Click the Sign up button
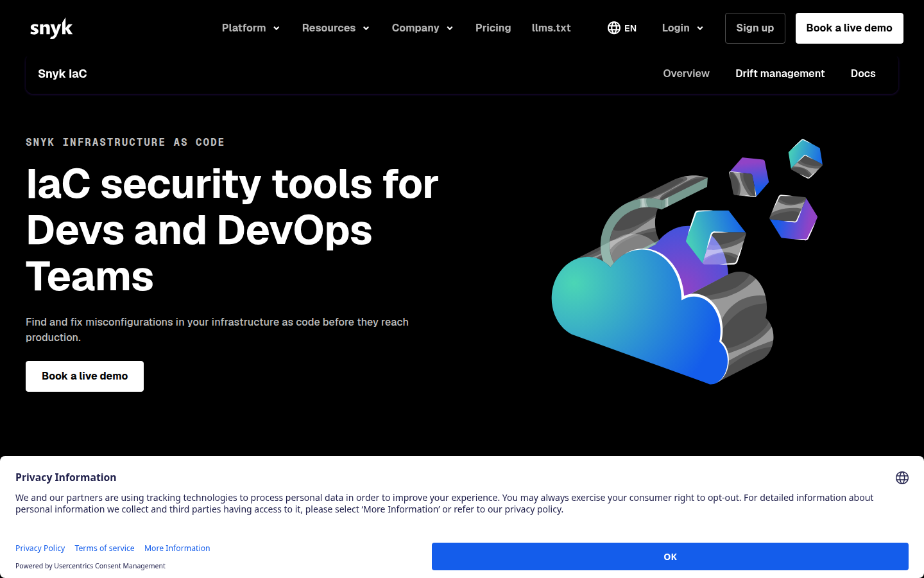The width and height of the screenshot is (924, 578). 755,28
